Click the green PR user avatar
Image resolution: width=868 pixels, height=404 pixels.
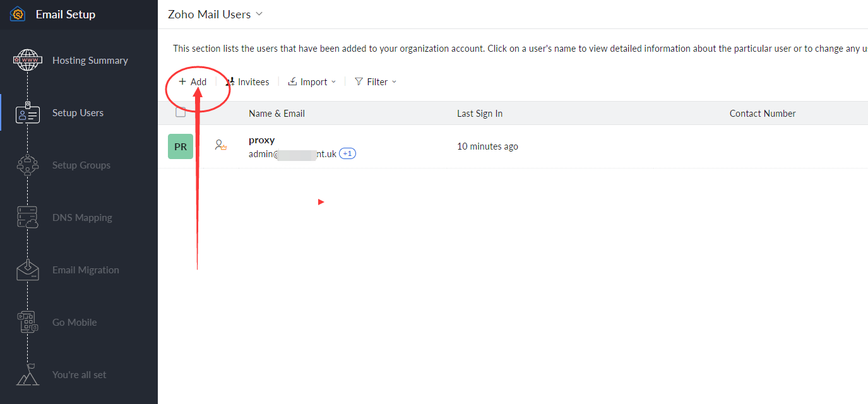[181, 146]
